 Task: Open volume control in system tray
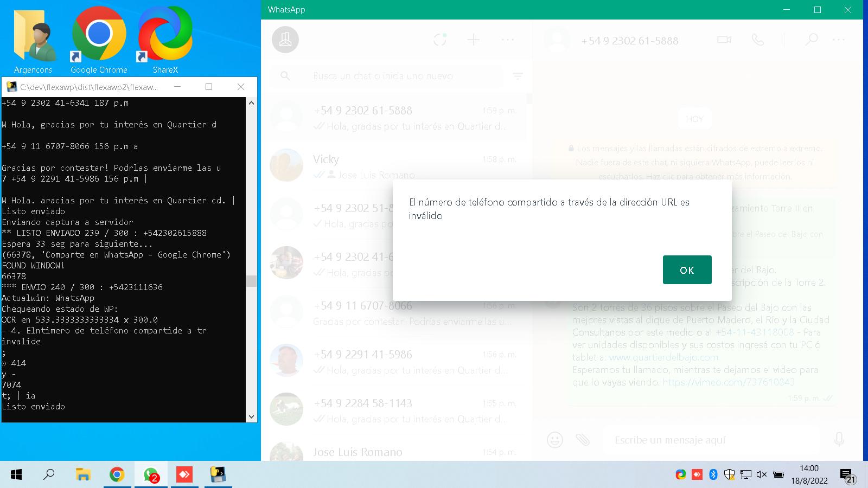point(762,474)
